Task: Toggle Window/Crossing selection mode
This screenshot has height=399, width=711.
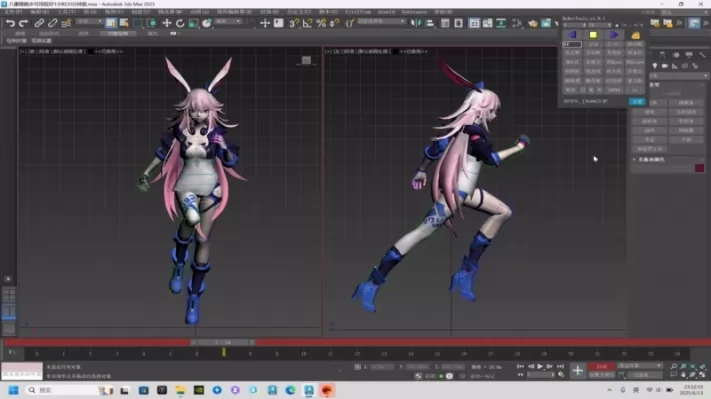Action: click(x=151, y=23)
